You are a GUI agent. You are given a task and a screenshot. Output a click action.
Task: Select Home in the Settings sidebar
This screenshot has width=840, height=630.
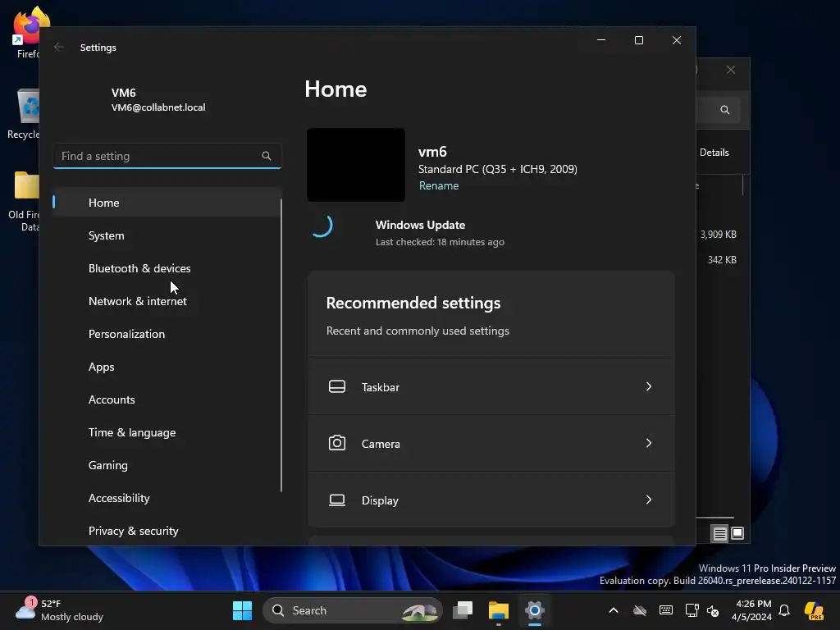click(x=167, y=203)
